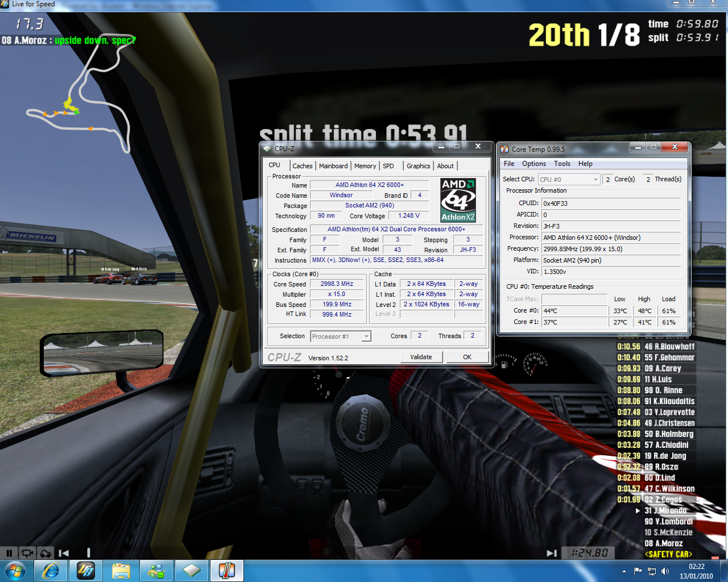Open the Processor #1 selection dropdown
Image resolution: width=728 pixels, height=582 pixels.
pyautogui.click(x=341, y=336)
